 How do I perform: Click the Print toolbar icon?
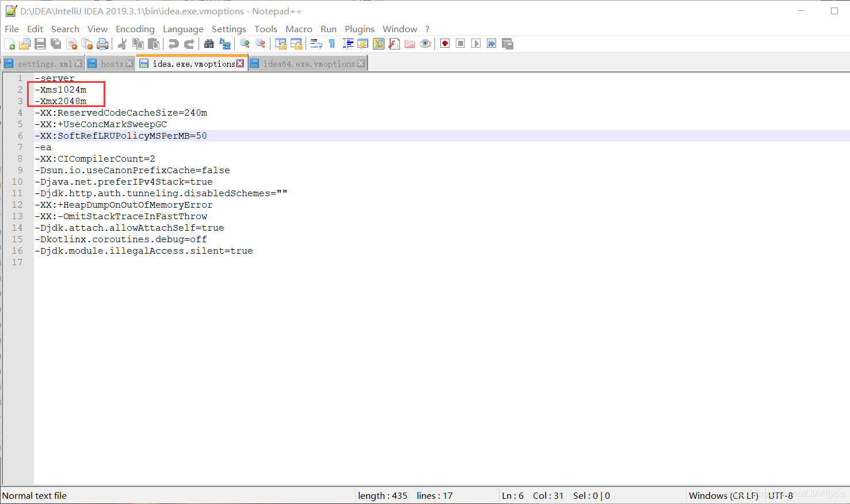[x=102, y=44]
